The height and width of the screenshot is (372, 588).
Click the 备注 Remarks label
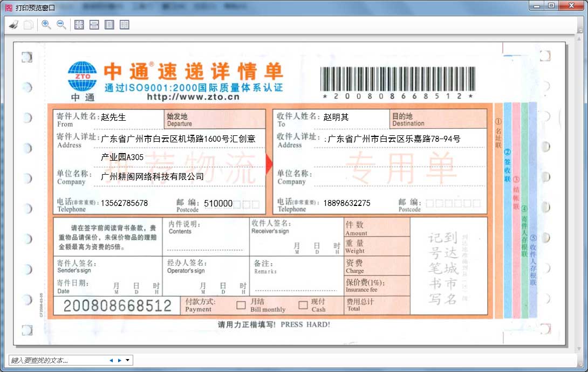pos(265,267)
